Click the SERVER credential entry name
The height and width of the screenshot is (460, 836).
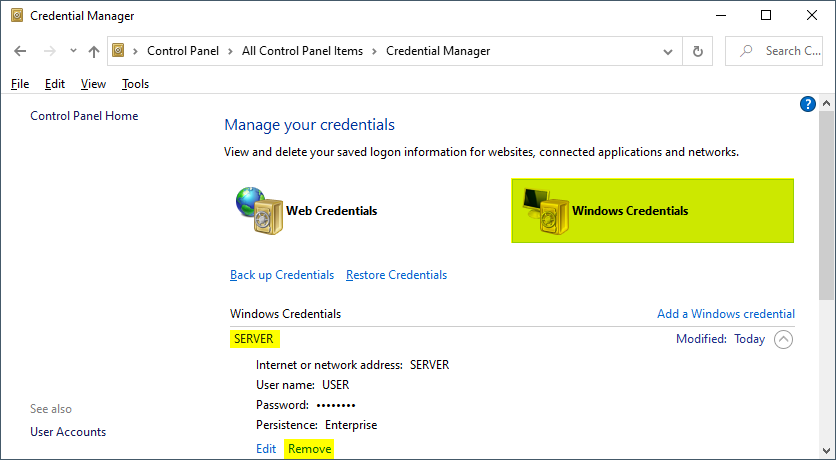[x=254, y=339]
